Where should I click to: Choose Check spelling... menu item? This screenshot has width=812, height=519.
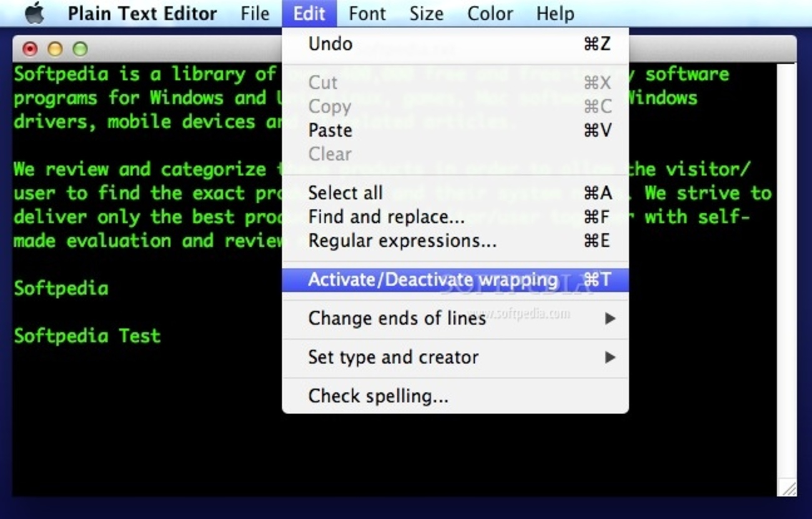pos(455,396)
